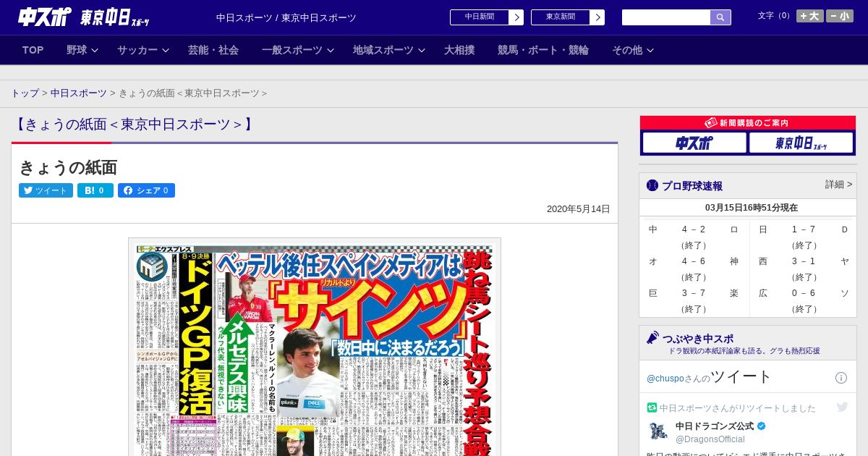Click date 2020年5月14日
This screenshot has height=456, width=868.
[579, 209]
